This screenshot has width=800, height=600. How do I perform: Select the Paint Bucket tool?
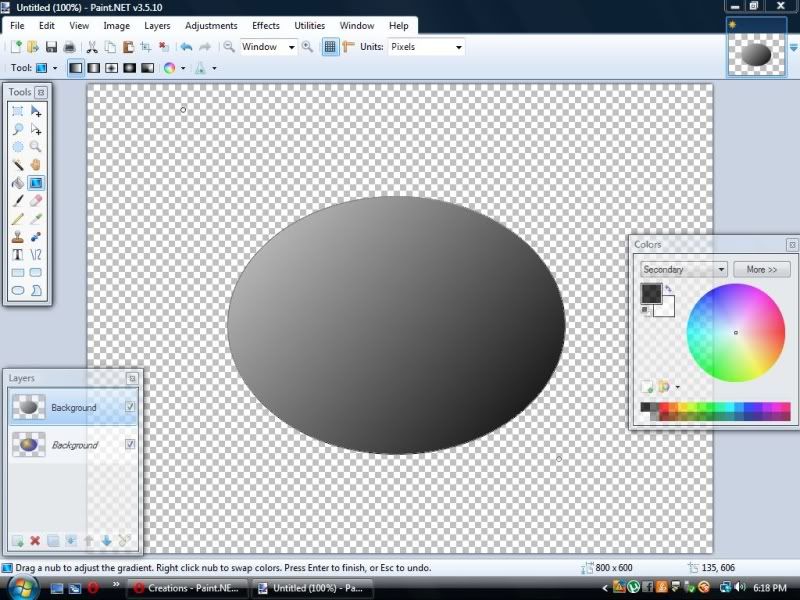click(18, 183)
